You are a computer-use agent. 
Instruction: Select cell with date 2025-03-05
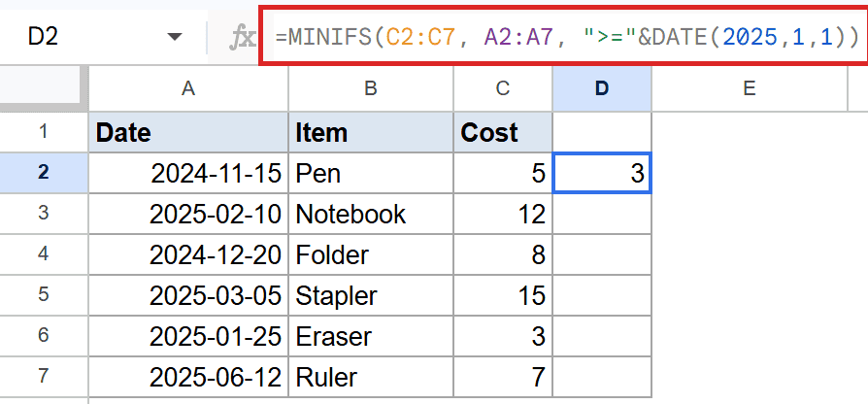188,295
